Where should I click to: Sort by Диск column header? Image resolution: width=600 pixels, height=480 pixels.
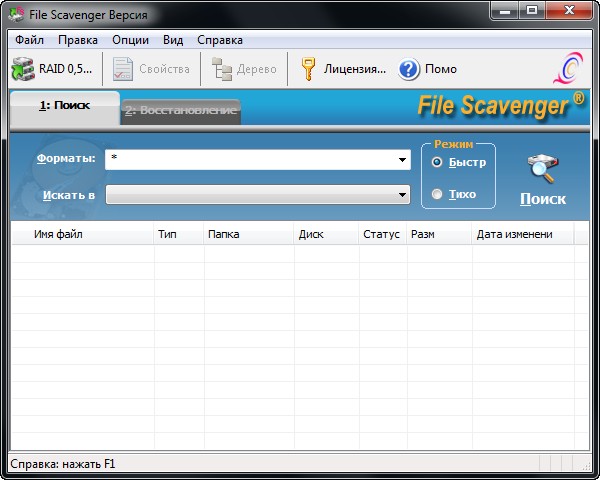click(326, 234)
